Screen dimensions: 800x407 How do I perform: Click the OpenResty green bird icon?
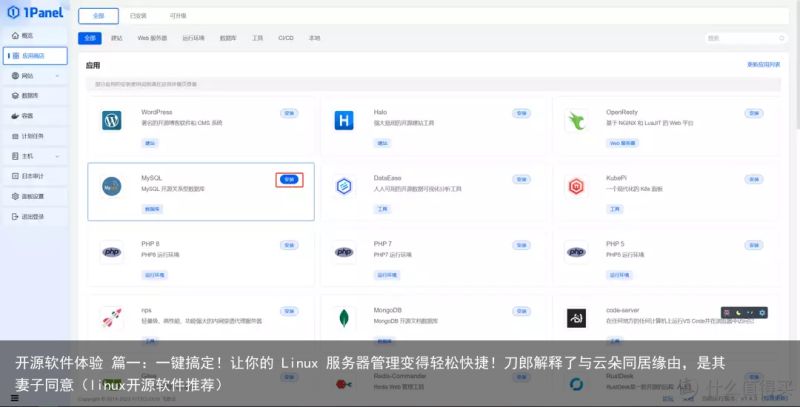pyautogui.click(x=577, y=121)
